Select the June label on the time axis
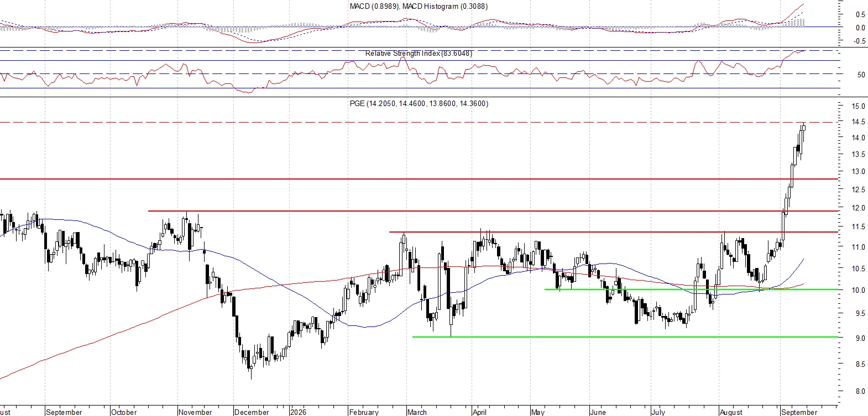The image size is (868, 416). coord(598,412)
